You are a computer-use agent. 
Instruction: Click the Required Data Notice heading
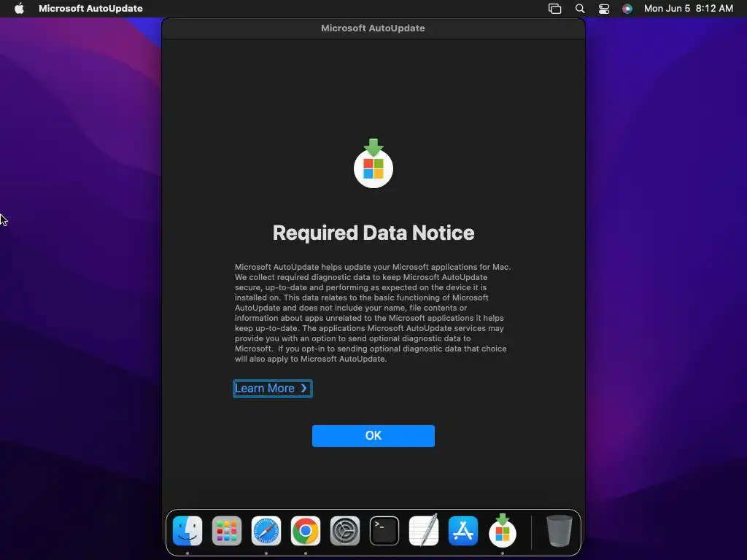(x=373, y=233)
